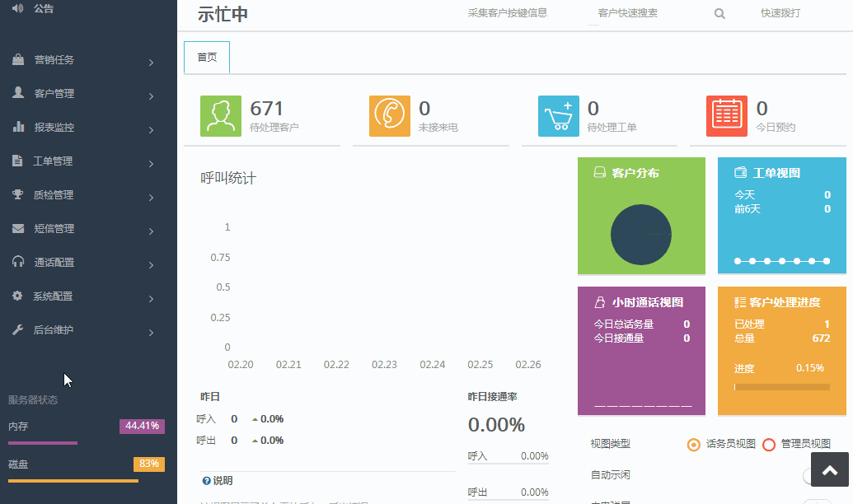Click the 44.41% memory badge

pos(142,426)
